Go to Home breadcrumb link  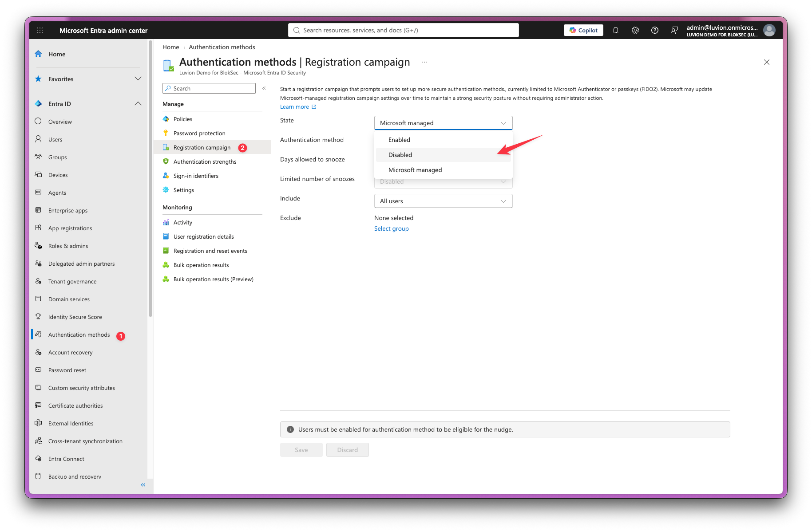coord(170,47)
